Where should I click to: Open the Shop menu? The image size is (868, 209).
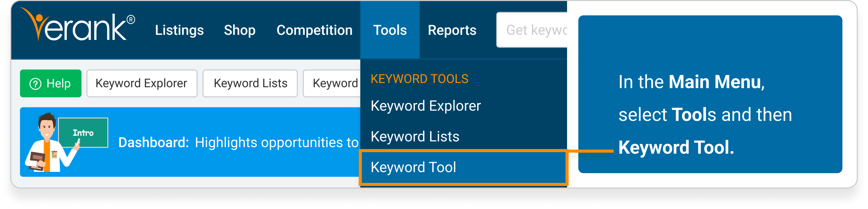[x=240, y=30]
